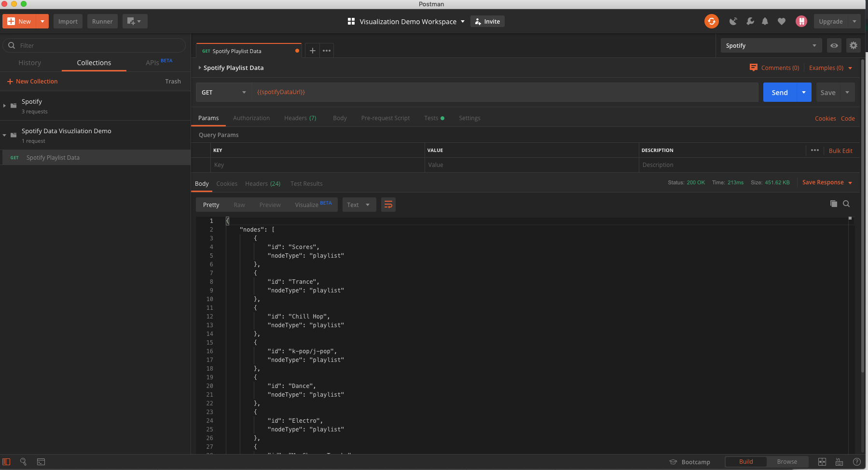Collapse the Spotify Data Visuzliation Demo collection

click(x=4, y=135)
